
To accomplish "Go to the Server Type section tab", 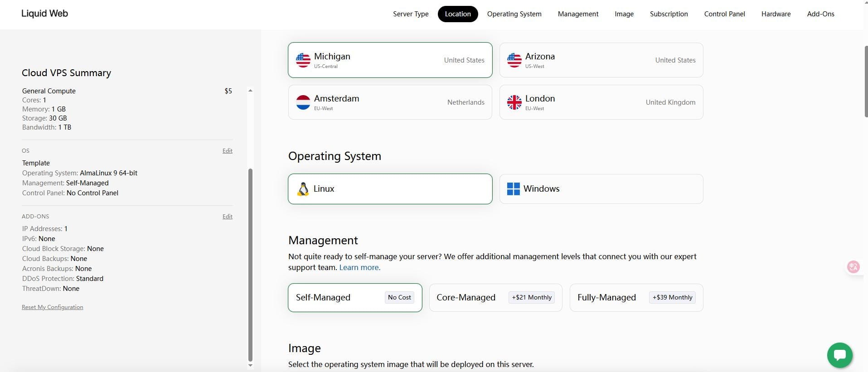I will click(x=411, y=14).
